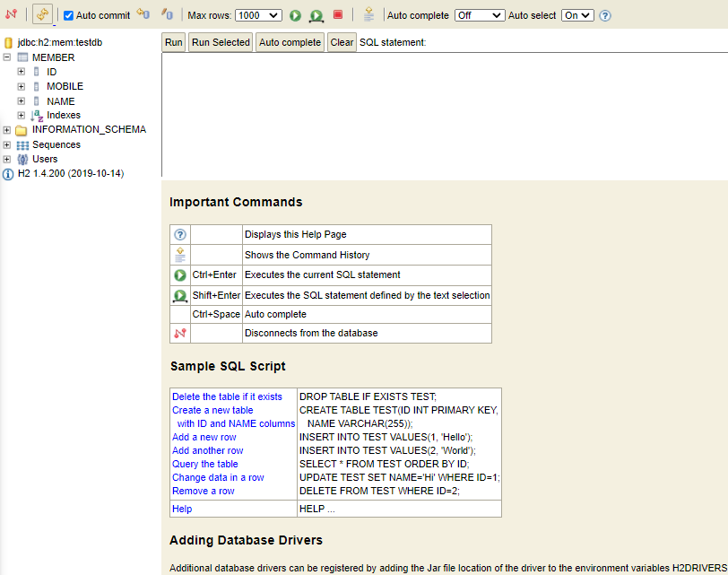Click the red Cancel statement icon
The height and width of the screenshot is (575, 728).
pos(338,15)
